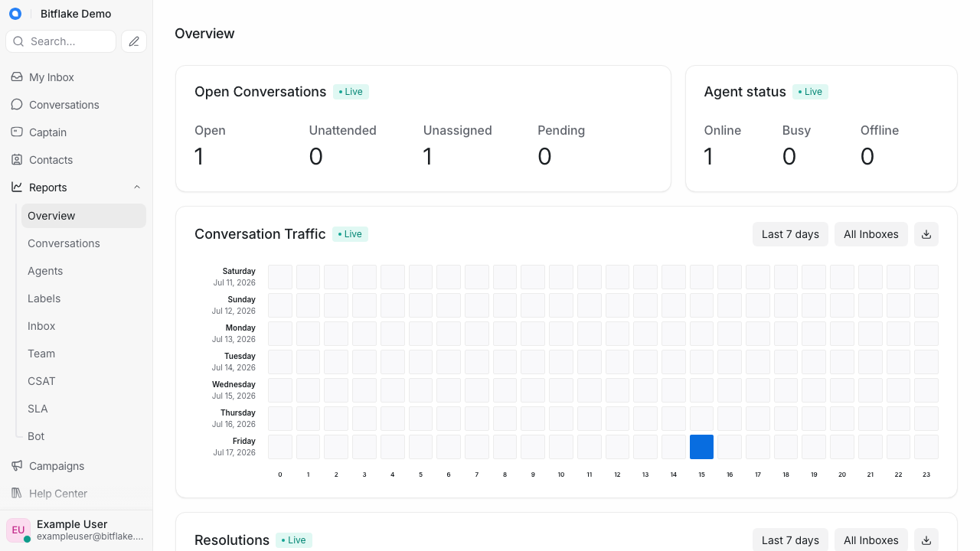
Task: Open Last 7 days dropdown in Conversation Traffic
Action: (x=790, y=234)
